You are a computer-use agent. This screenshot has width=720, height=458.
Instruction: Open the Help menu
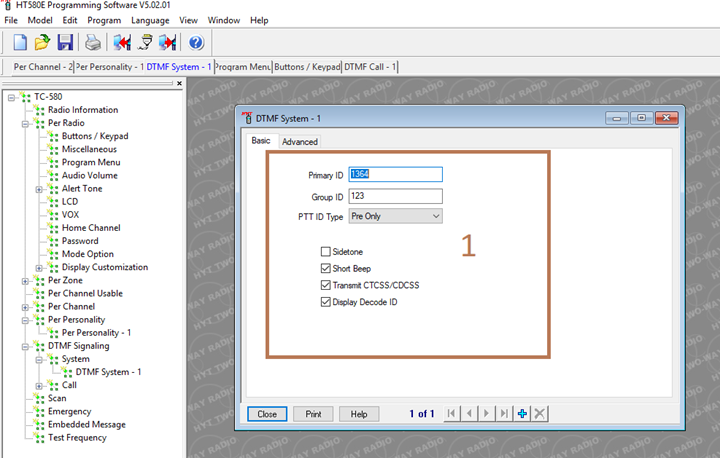pos(259,20)
